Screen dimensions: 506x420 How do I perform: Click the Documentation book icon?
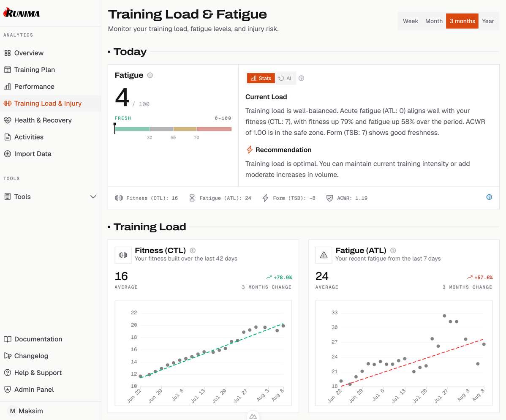(8, 339)
